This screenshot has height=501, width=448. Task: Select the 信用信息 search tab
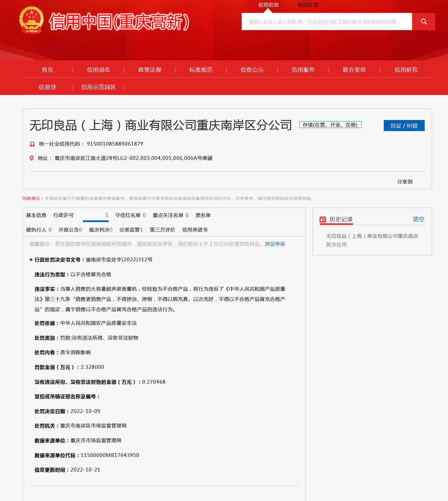click(x=268, y=5)
